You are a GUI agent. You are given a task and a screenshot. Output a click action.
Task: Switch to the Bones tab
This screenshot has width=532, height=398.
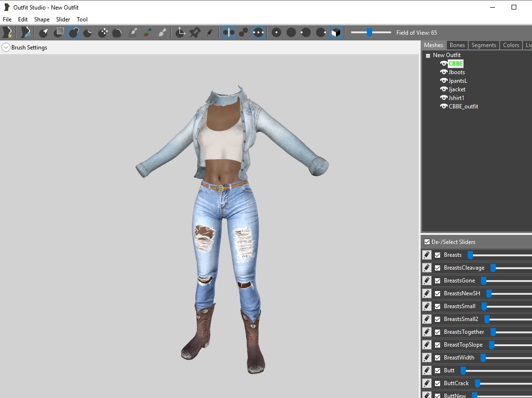[x=457, y=45]
